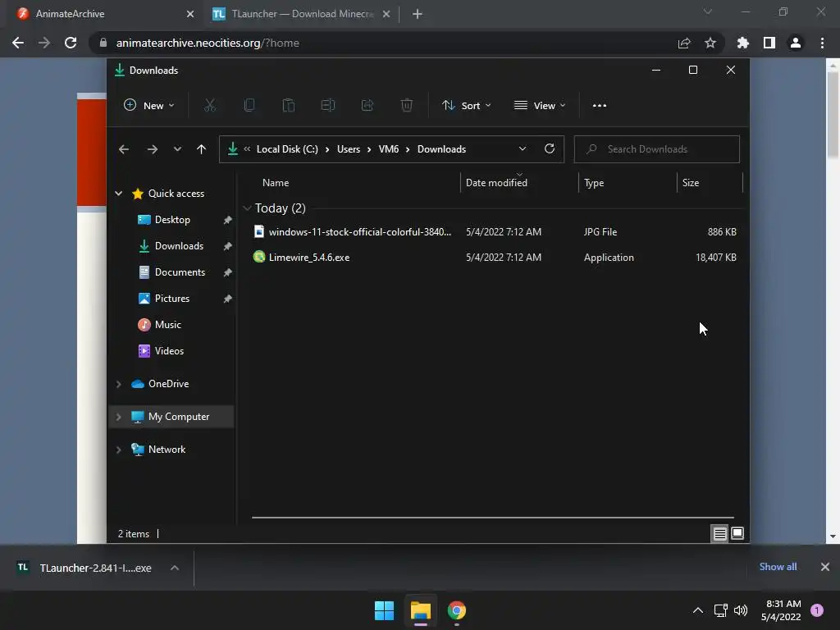The width and height of the screenshot is (840, 630).
Task: Click the Cut scissors icon in Explorer toolbar
Action: click(209, 105)
